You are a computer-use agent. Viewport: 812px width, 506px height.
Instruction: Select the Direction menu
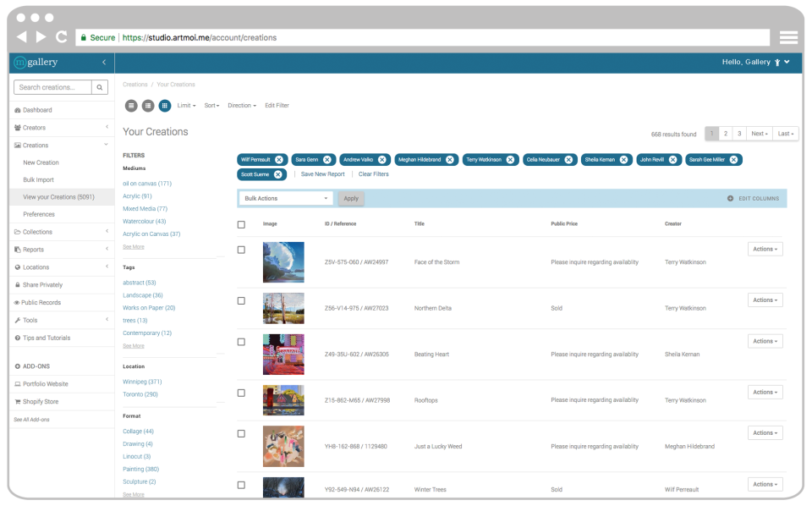click(240, 105)
